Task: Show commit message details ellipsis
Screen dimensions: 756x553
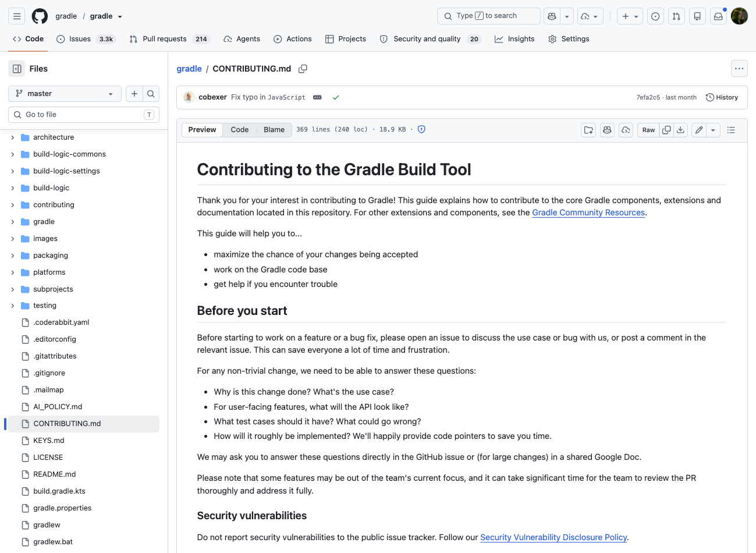Action: click(317, 97)
